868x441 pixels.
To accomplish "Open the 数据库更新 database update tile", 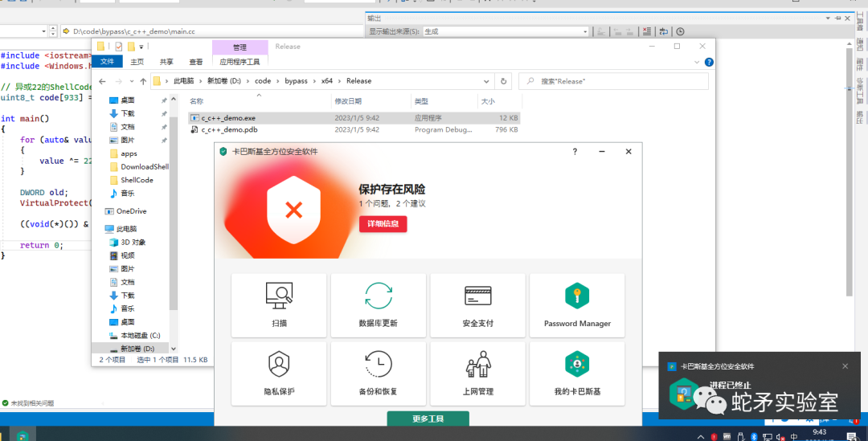I will click(x=378, y=305).
